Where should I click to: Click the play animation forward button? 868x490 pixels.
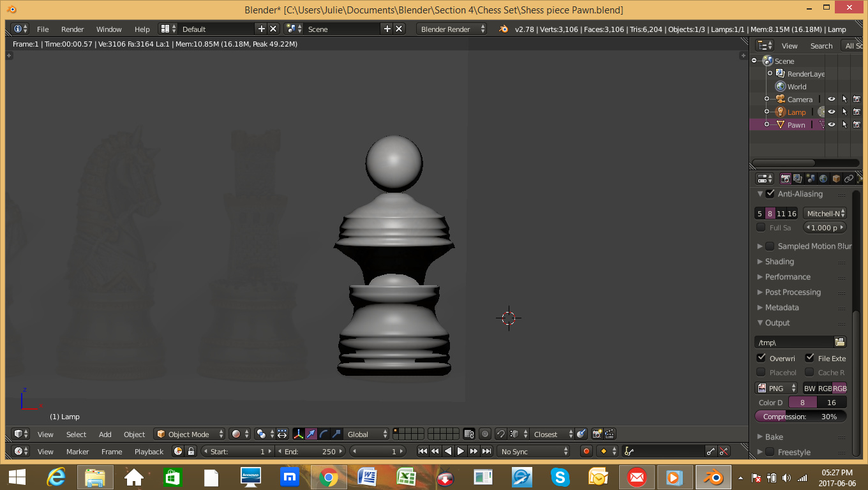pyautogui.click(x=461, y=451)
